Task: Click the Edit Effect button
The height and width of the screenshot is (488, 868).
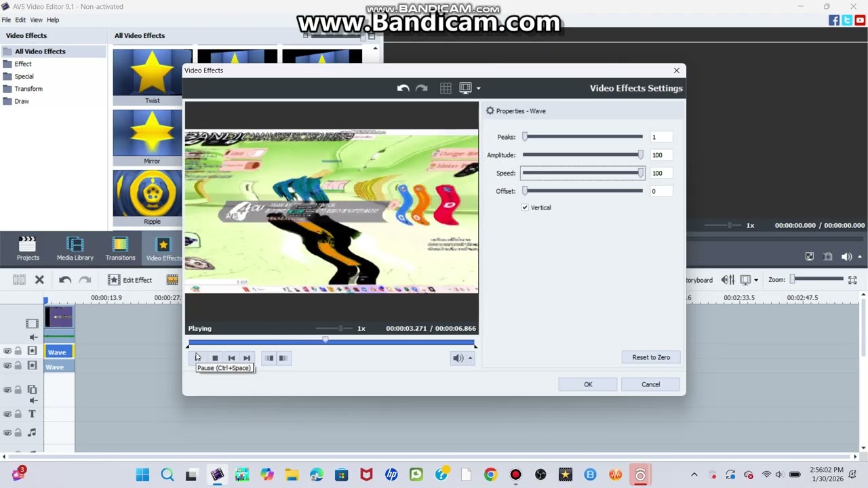Action: [x=130, y=280]
